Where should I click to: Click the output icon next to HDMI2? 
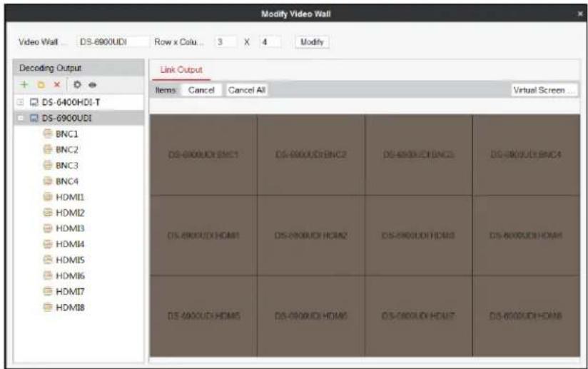48,213
